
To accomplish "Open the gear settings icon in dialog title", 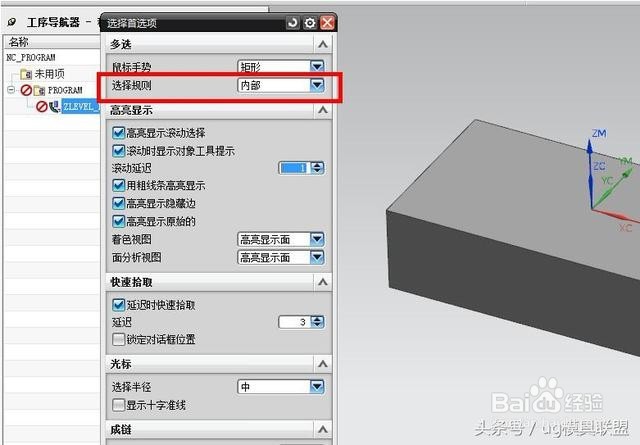I will [310, 23].
